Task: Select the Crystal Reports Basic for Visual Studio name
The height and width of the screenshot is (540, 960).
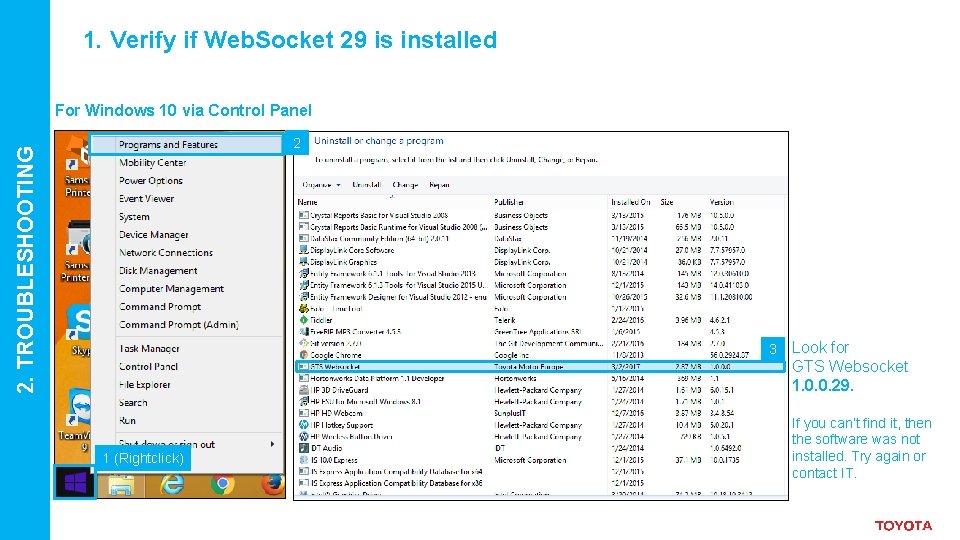Action: point(379,216)
